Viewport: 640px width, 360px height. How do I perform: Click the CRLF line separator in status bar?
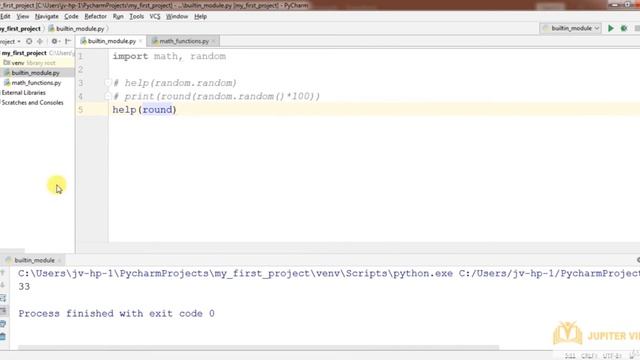(x=589, y=356)
